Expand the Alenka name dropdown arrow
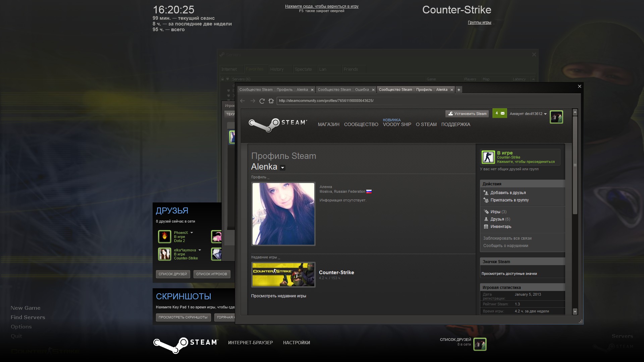Image resolution: width=644 pixels, height=362 pixels. tap(282, 168)
